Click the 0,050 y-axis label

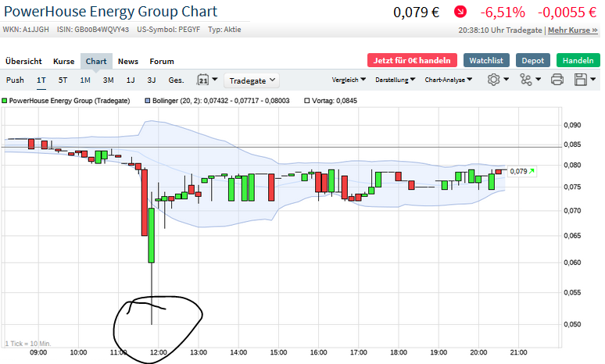(572, 324)
